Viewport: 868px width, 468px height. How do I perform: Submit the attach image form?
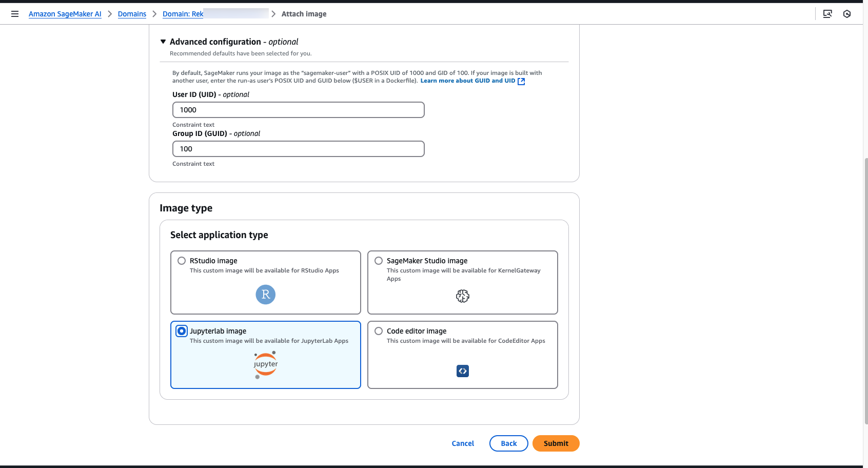[x=556, y=443]
